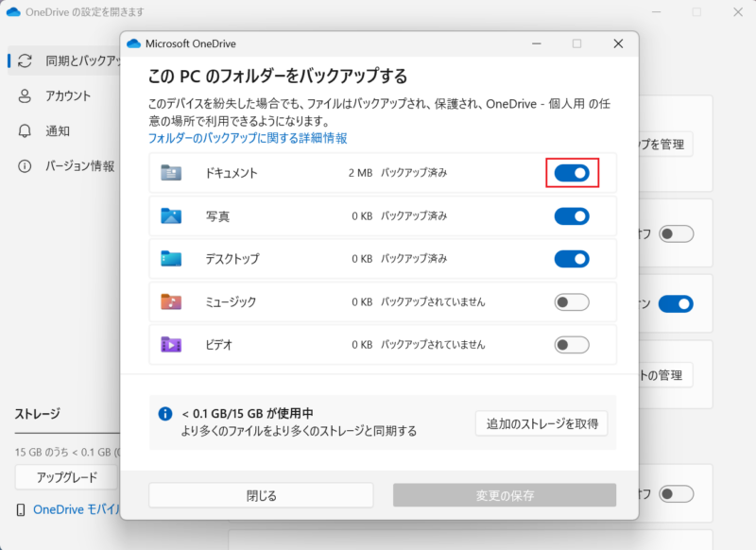Image resolution: width=756 pixels, height=550 pixels.
Task: Go to バージョン情報 in the sidebar
Action: pyautogui.click(x=80, y=166)
